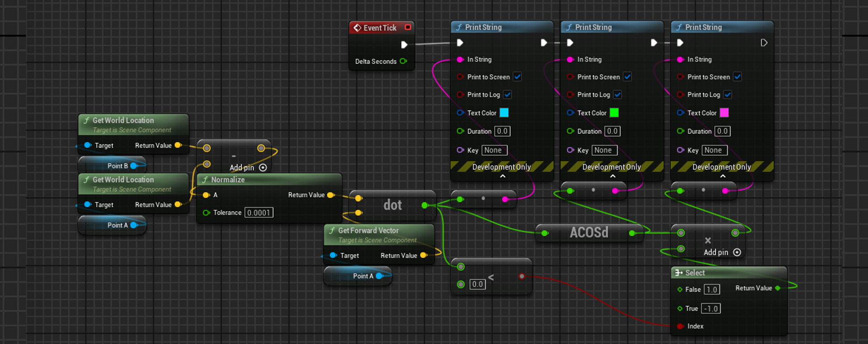
Task: Click exec output pin of green-colored Print String
Action: click(654, 42)
